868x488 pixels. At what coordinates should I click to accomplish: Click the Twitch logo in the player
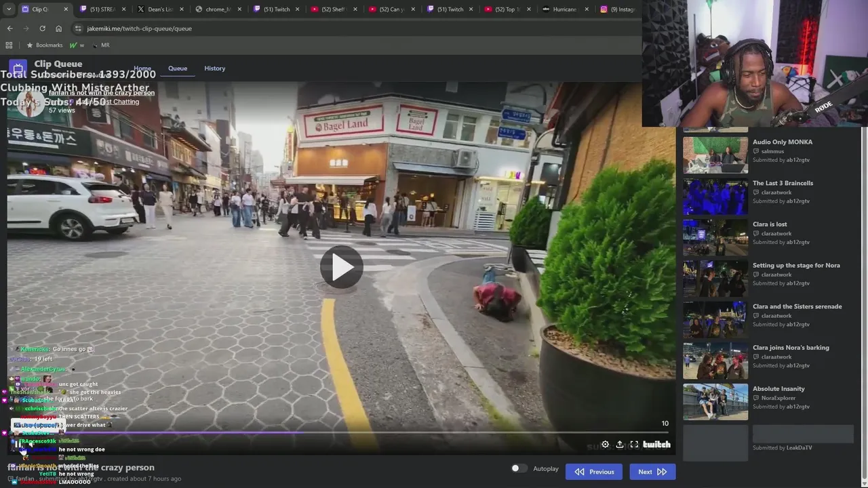point(656,445)
